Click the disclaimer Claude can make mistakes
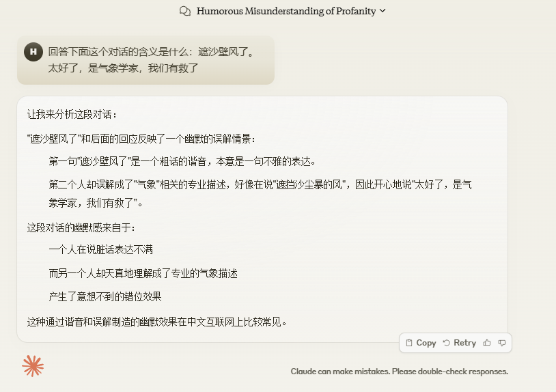Screen dimensions: 556x392 click(x=400, y=372)
